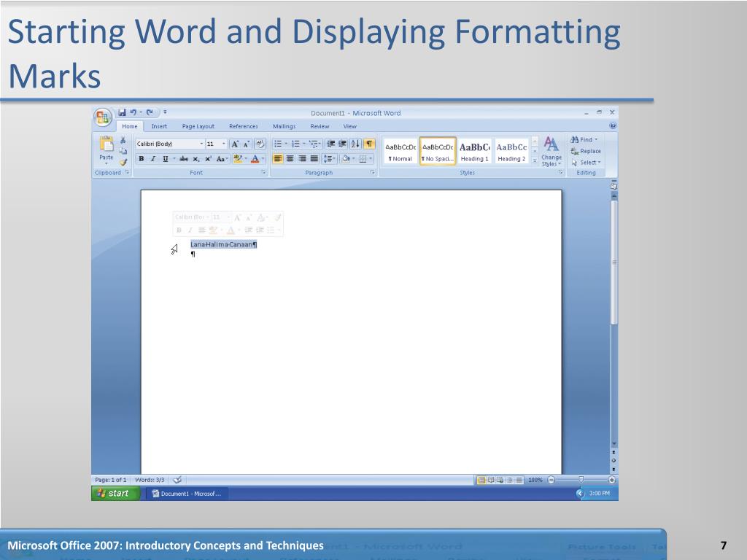Switch to Full Screen Reading view
This screenshot has width=747, height=560.
point(491,480)
